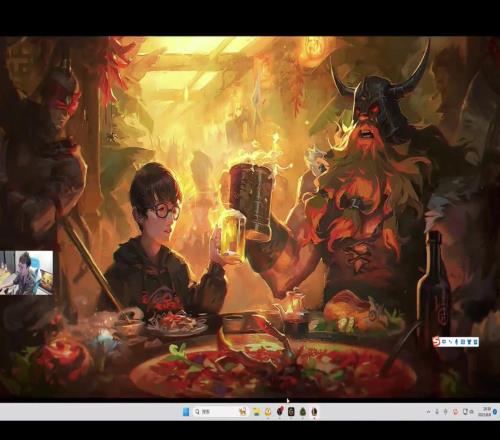Open the Sogou skin shirt icon
Screen dimensions: 500x440
click(x=469, y=342)
